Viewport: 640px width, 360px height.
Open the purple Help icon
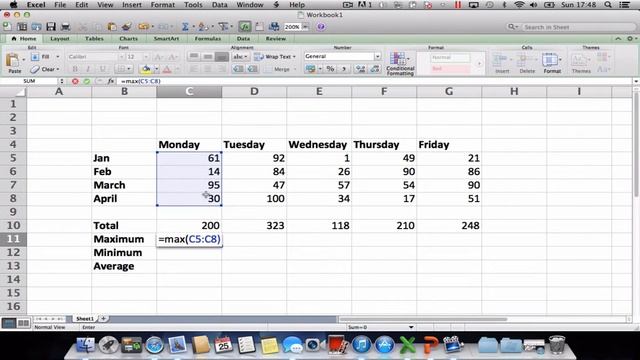point(321,27)
